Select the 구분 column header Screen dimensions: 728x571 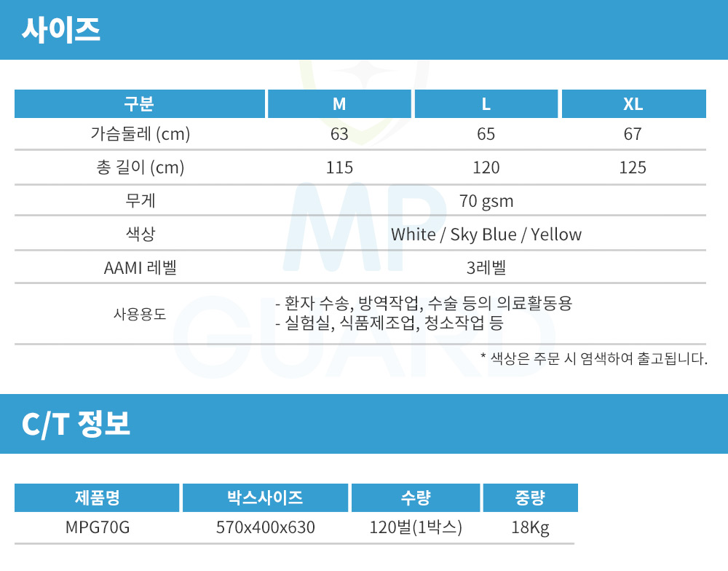[x=138, y=104]
